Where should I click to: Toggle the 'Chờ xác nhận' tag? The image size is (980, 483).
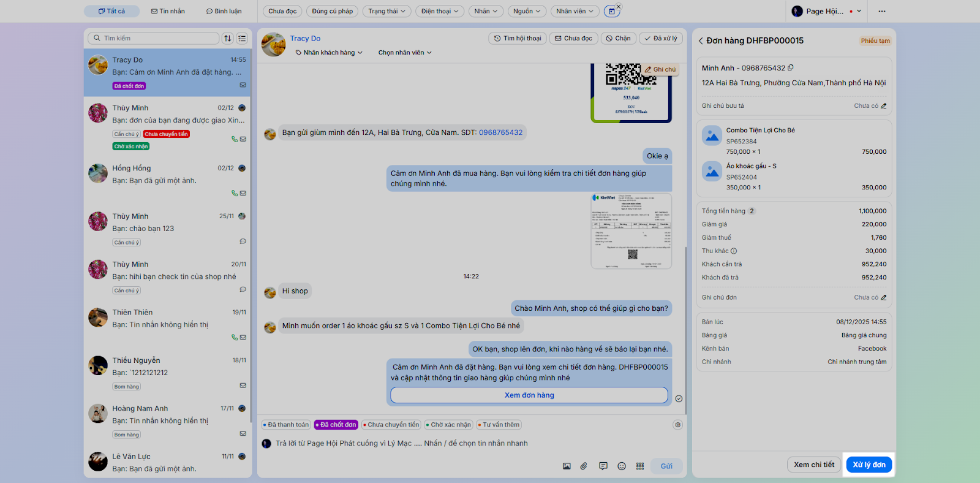(449, 425)
